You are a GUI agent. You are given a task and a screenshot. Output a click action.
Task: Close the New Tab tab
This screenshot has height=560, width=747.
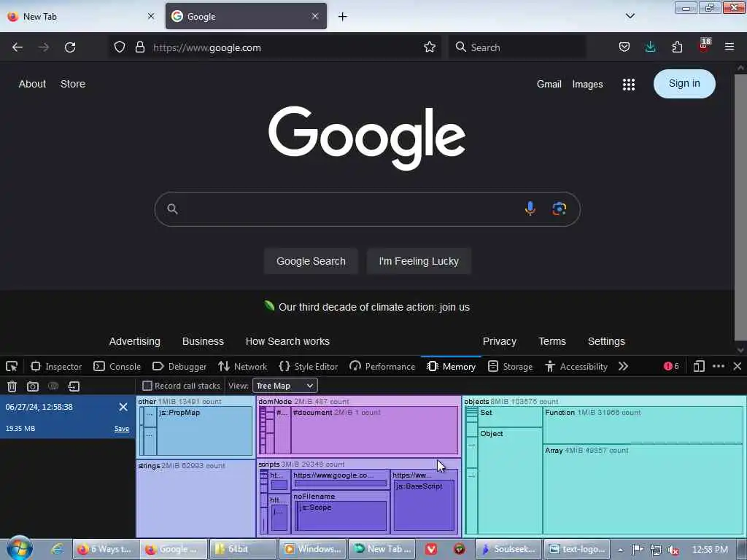pyautogui.click(x=150, y=16)
